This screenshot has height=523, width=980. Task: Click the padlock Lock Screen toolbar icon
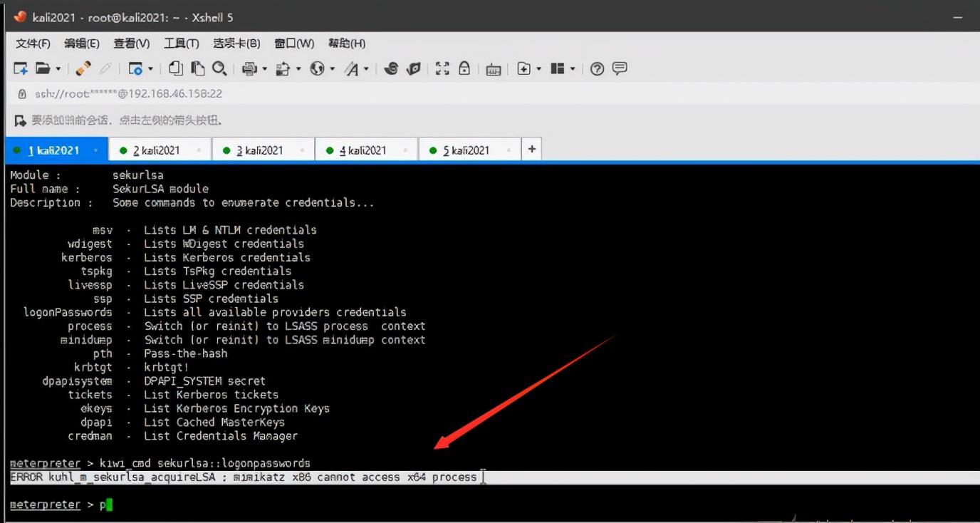pos(464,68)
